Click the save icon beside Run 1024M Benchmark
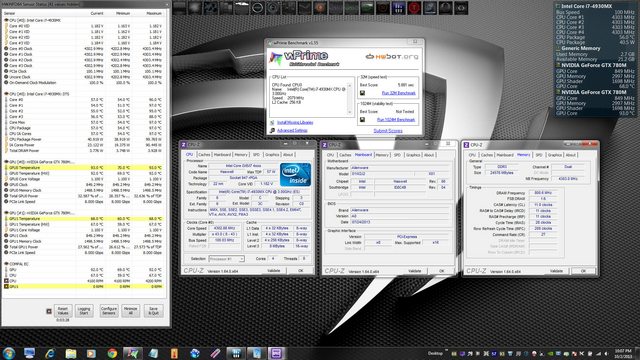This screenshot has width=640, height=360. 362,120
